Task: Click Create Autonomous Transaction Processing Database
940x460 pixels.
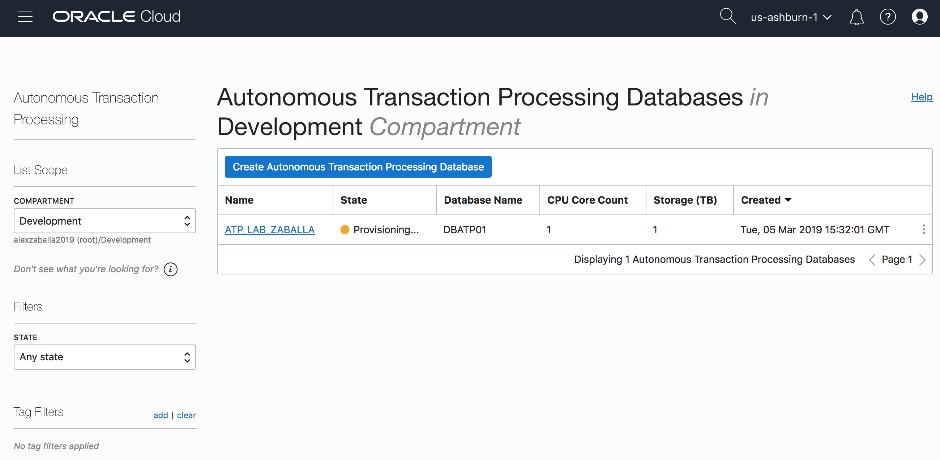Action: (358, 167)
